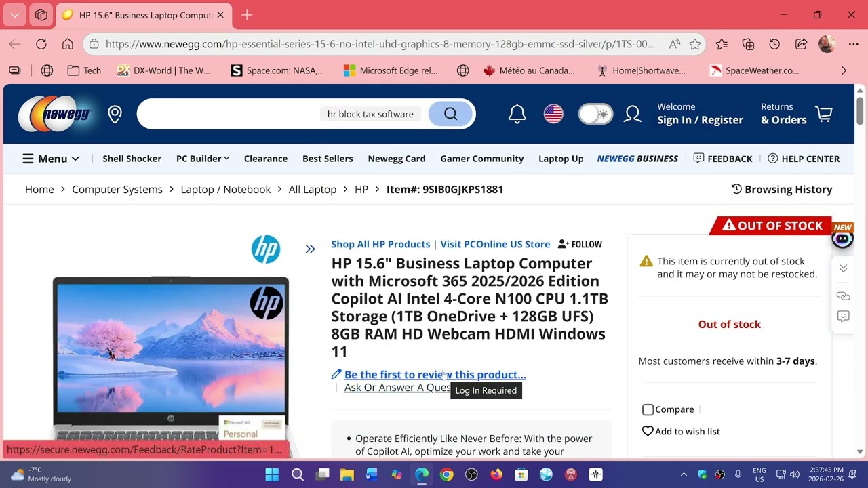Click the browser home button
The image size is (868, 488).
(x=68, y=44)
